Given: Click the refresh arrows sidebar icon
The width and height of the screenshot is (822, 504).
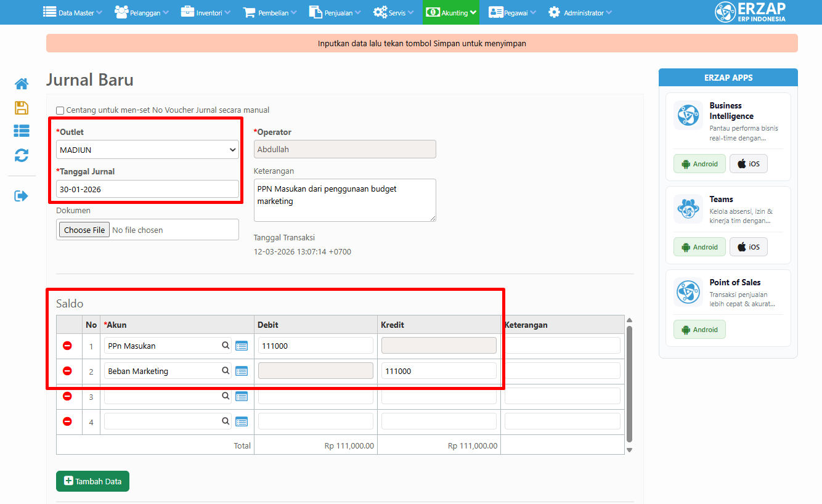Looking at the screenshot, I should pos(22,155).
